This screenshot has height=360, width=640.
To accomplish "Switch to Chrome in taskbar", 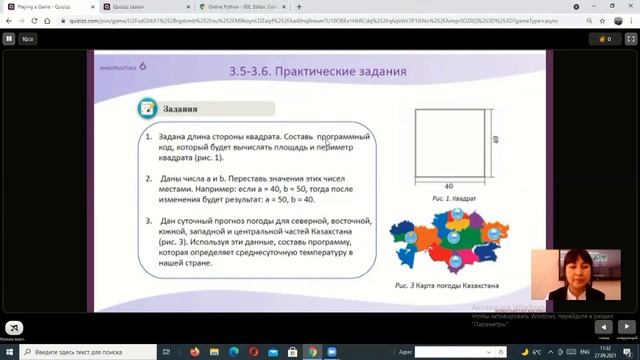I will coord(312,352).
